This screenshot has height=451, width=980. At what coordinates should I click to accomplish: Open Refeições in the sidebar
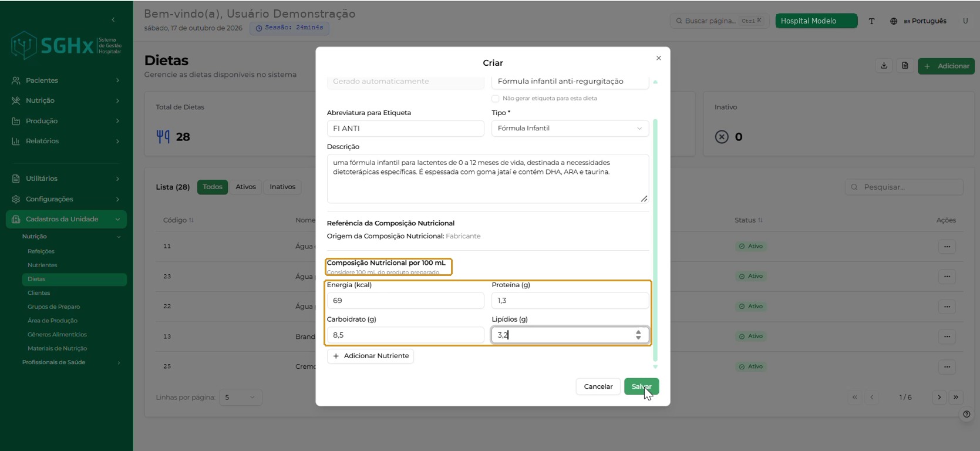click(x=41, y=251)
